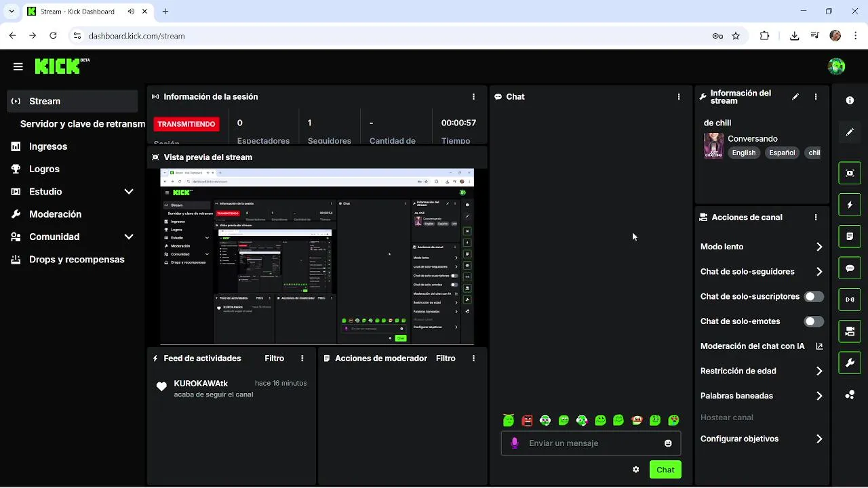Open Filtro in Feed de actividades

[x=275, y=359]
